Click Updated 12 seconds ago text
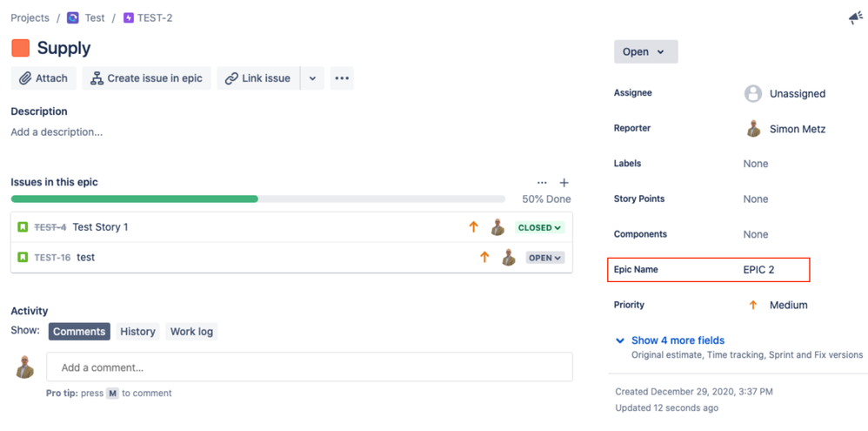 click(x=667, y=408)
